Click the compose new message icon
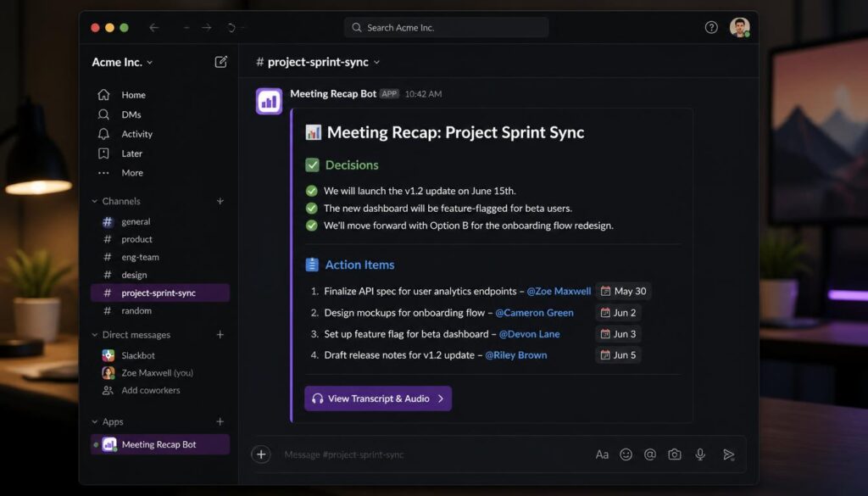Image resolution: width=868 pixels, height=496 pixels. coord(221,61)
